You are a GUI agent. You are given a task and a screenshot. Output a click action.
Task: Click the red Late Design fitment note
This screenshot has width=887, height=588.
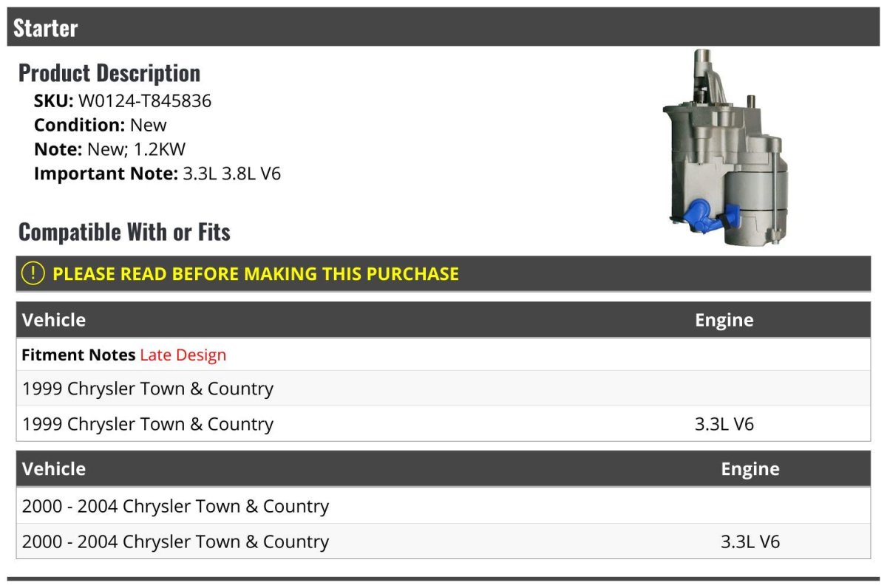tap(183, 355)
